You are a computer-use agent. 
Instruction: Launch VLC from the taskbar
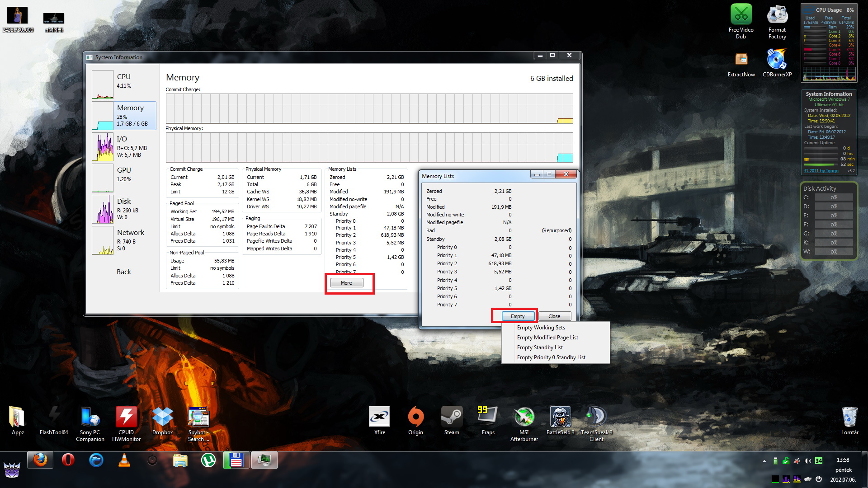point(124,460)
